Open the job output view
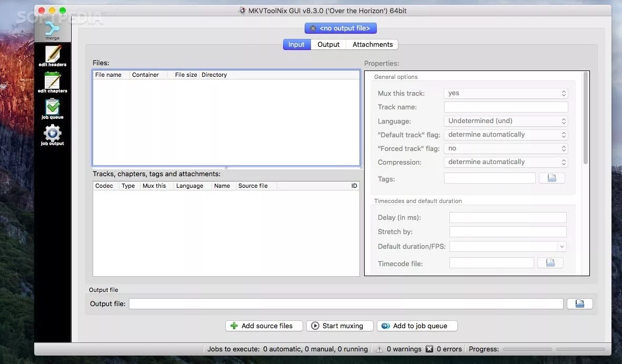 [x=53, y=135]
